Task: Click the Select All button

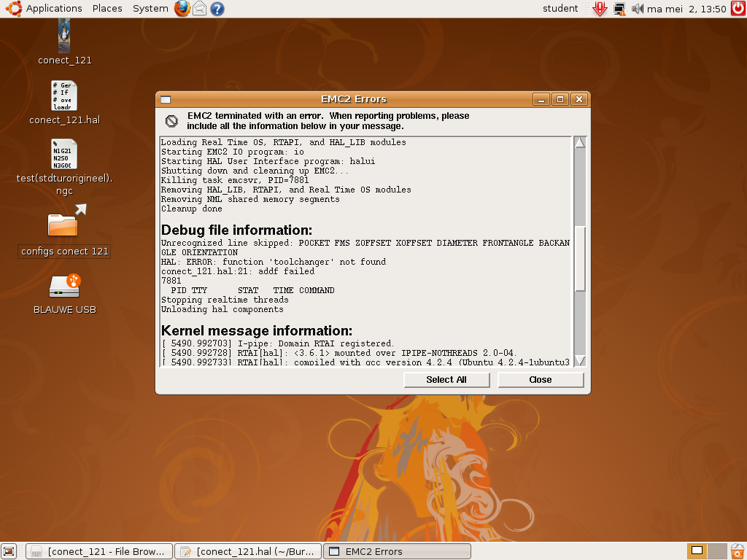Action: [446, 379]
